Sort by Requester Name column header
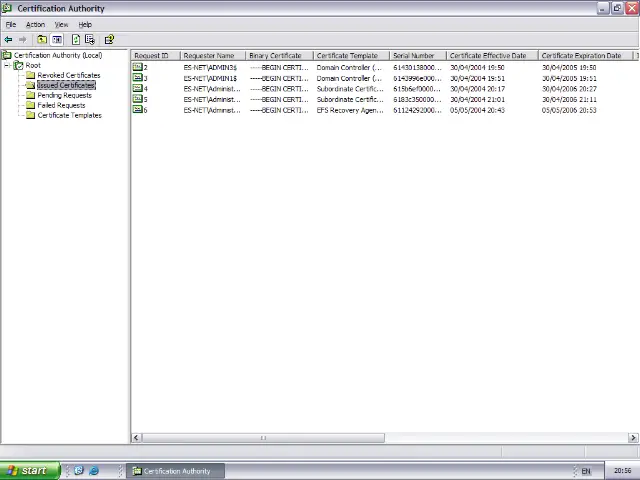This screenshot has width=640, height=480. tap(213, 56)
